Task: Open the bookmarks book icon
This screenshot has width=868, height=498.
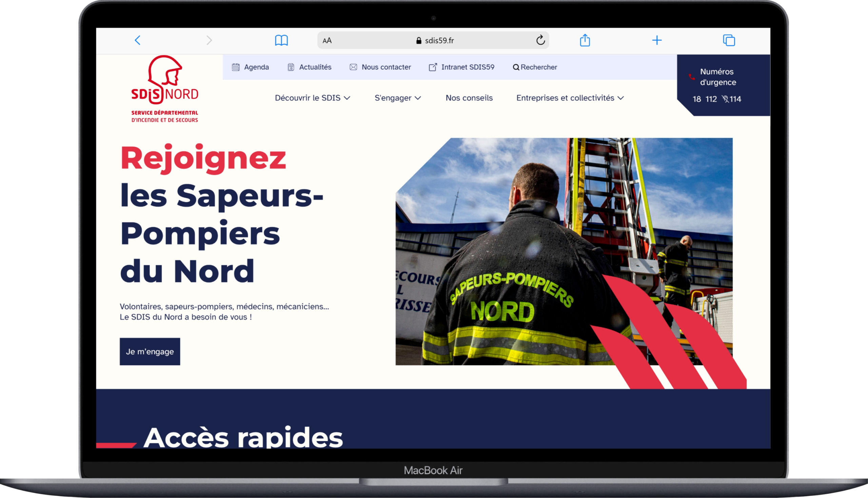Action: click(281, 40)
